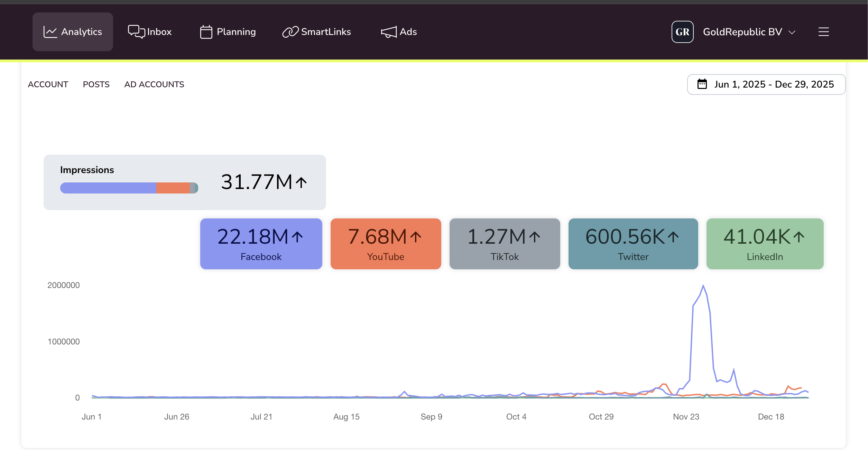Click the 1000000 y-axis label
Viewport: 868px width, 450px height.
click(64, 342)
